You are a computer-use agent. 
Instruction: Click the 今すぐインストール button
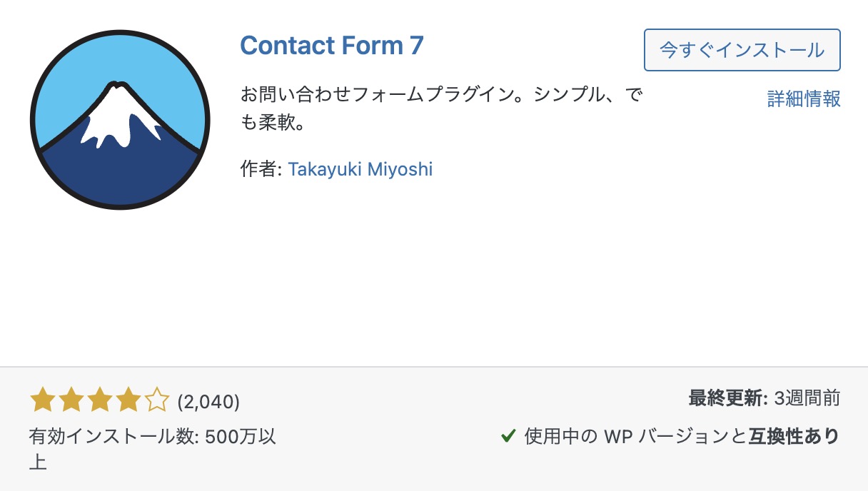click(742, 50)
